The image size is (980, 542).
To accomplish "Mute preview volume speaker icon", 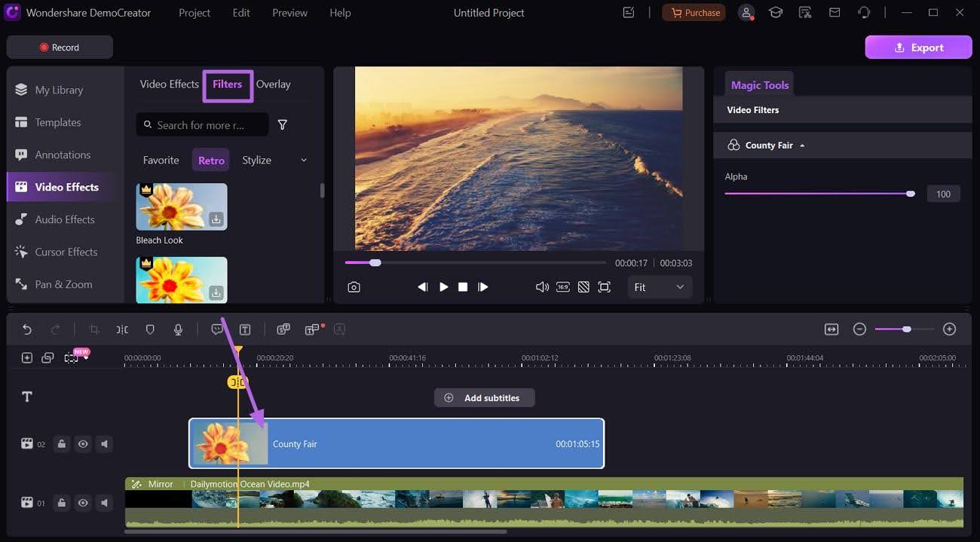I will pos(542,287).
